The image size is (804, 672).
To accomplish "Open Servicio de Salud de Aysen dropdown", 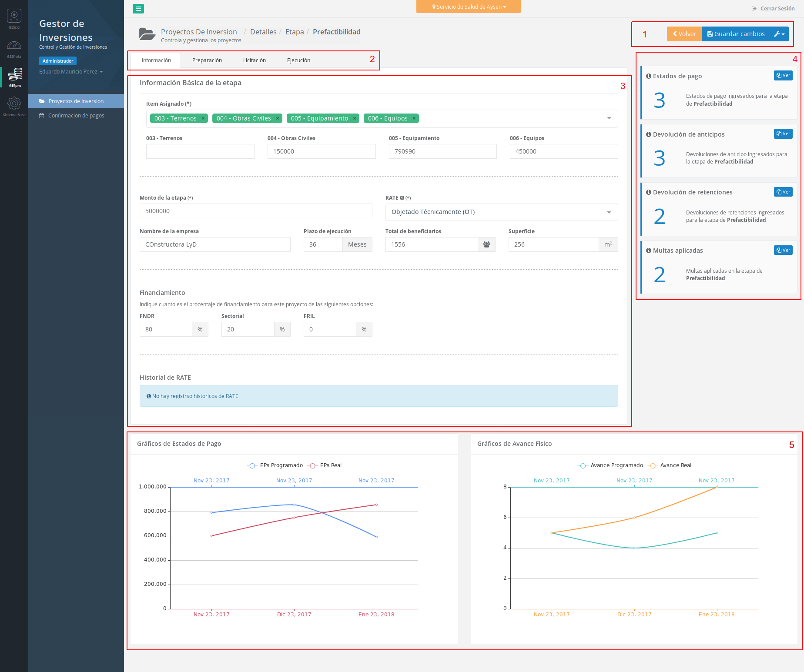I will (469, 7).
